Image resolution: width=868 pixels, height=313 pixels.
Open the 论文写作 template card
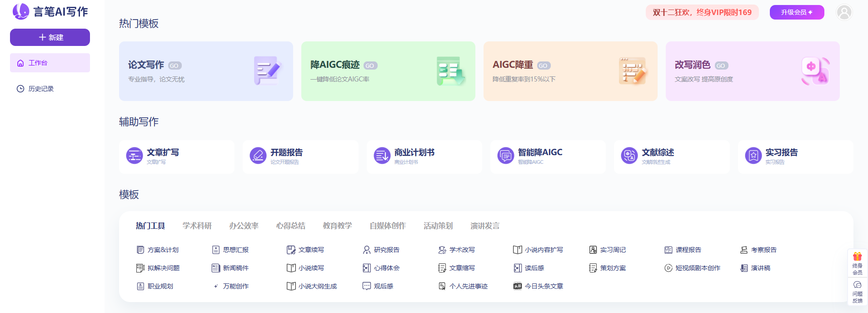(206, 71)
